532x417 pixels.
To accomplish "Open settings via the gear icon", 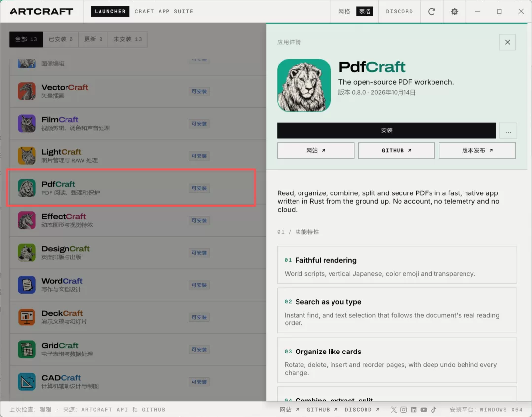I will click(454, 11).
